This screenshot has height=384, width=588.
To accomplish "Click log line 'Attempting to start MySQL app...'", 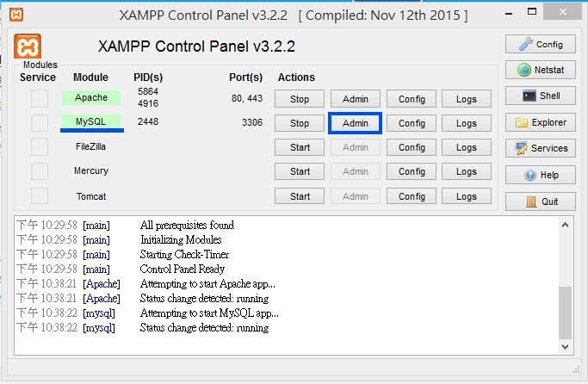I will point(209,313).
